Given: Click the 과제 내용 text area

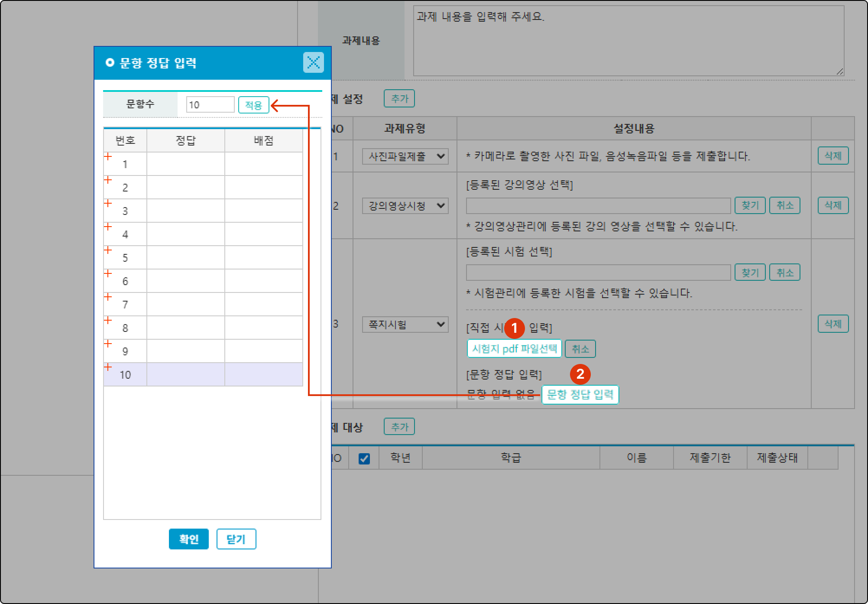Looking at the screenshot, I should (x=628, y=41).
